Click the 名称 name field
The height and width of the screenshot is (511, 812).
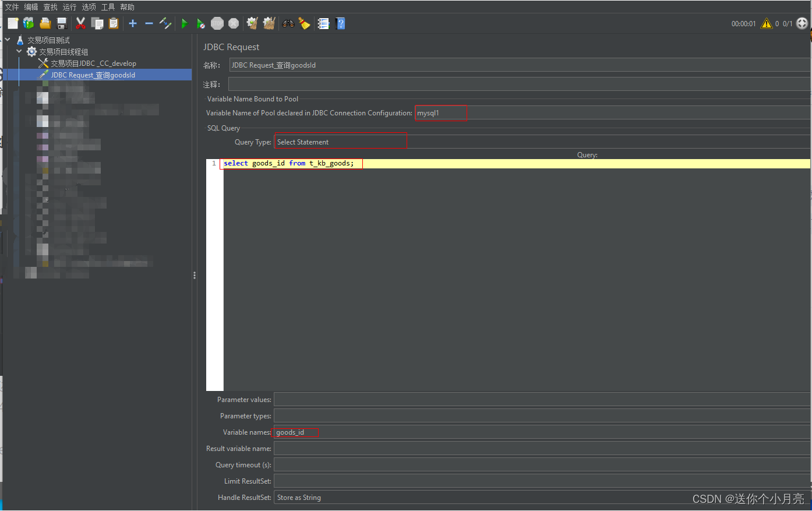click(x=520, y=65)
